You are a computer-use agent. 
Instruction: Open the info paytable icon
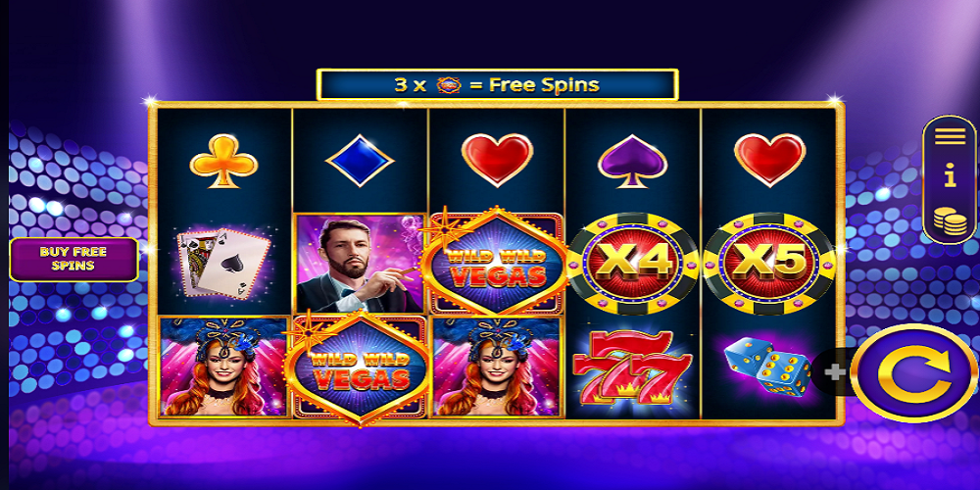[950, 177]
